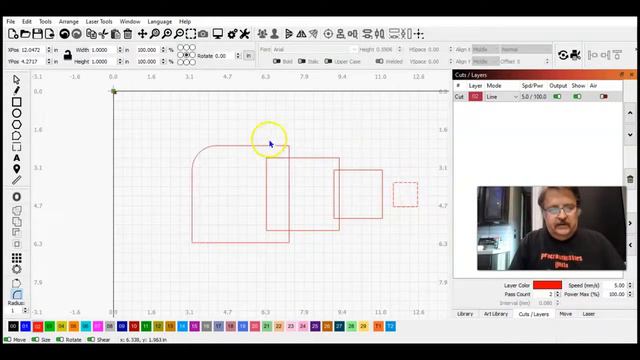
Task: Open the Arrange menu
Action: click(69, 22)
